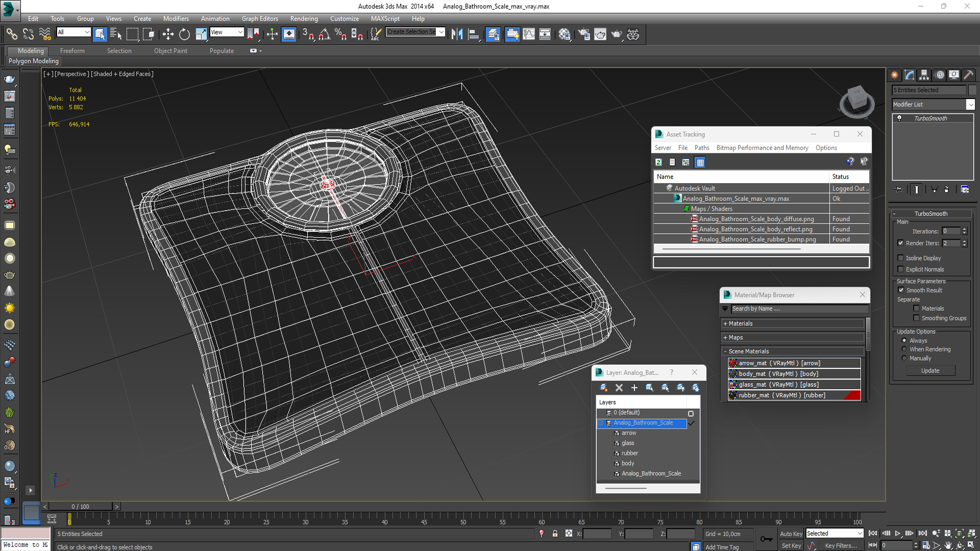Select the Analog_Bathroom_Scale layer
980x551 pixels.
click(x=644, y=422)
